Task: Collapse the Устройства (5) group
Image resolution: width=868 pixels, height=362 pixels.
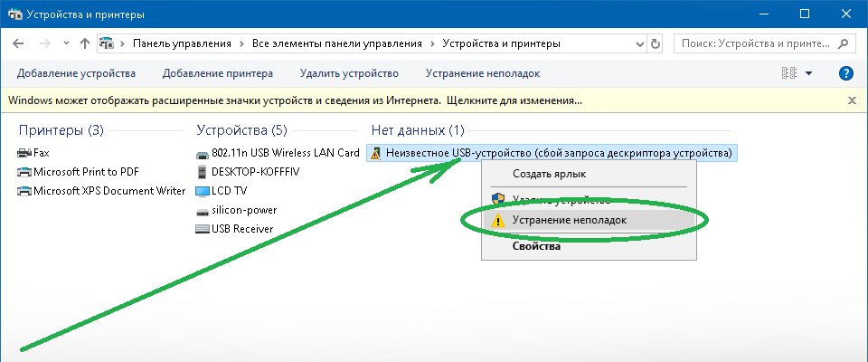Action: [242, 130]
